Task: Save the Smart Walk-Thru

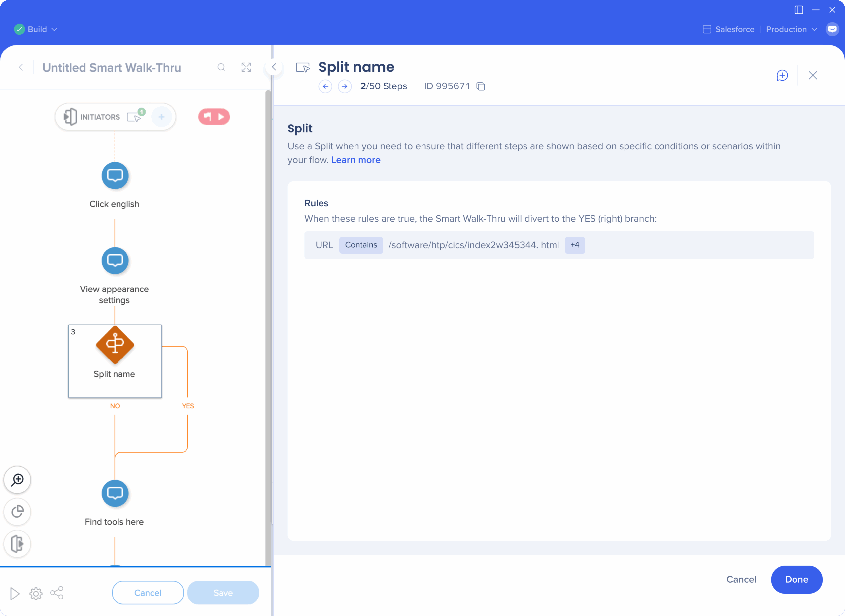Action: pos(223,593)
